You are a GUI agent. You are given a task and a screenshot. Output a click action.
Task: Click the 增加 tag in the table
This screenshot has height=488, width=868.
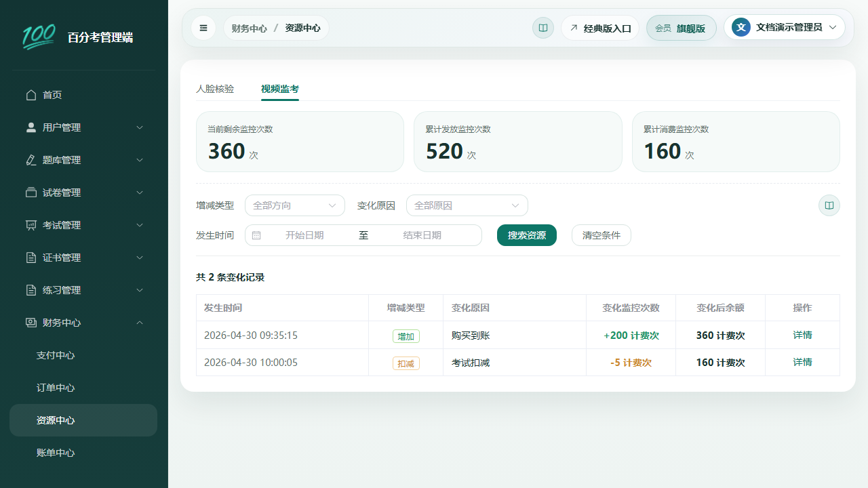tap(406, 336)
